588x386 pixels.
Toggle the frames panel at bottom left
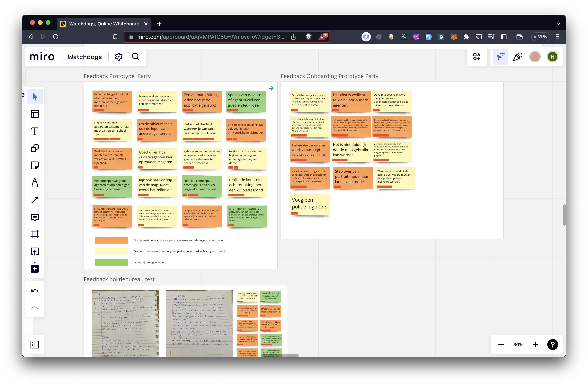pyautogui.click(x=35, y=345)
